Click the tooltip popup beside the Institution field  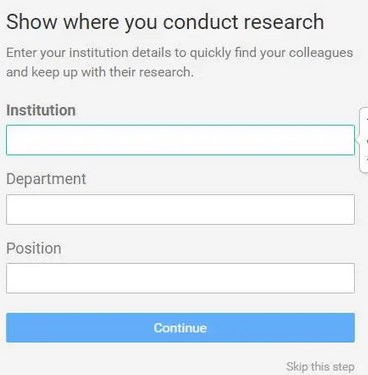[364, 140]
